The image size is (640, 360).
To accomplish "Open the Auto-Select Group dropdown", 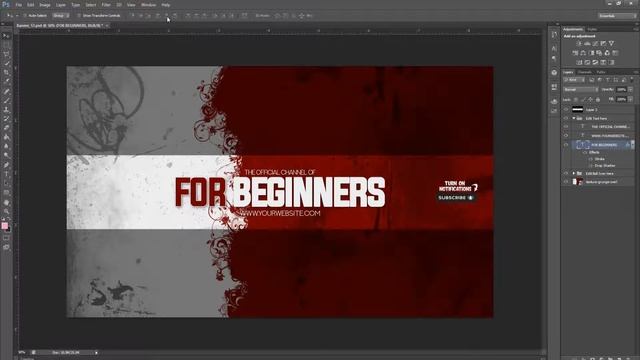I will pyautogui.click(x=61, y=16).
